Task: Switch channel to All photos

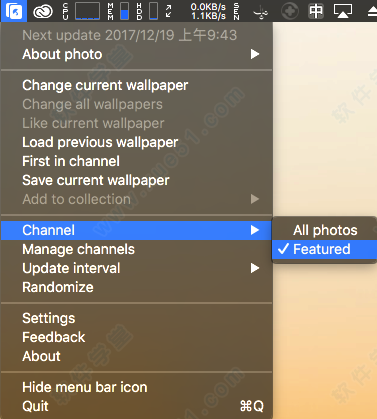Action: pos(324,230)
